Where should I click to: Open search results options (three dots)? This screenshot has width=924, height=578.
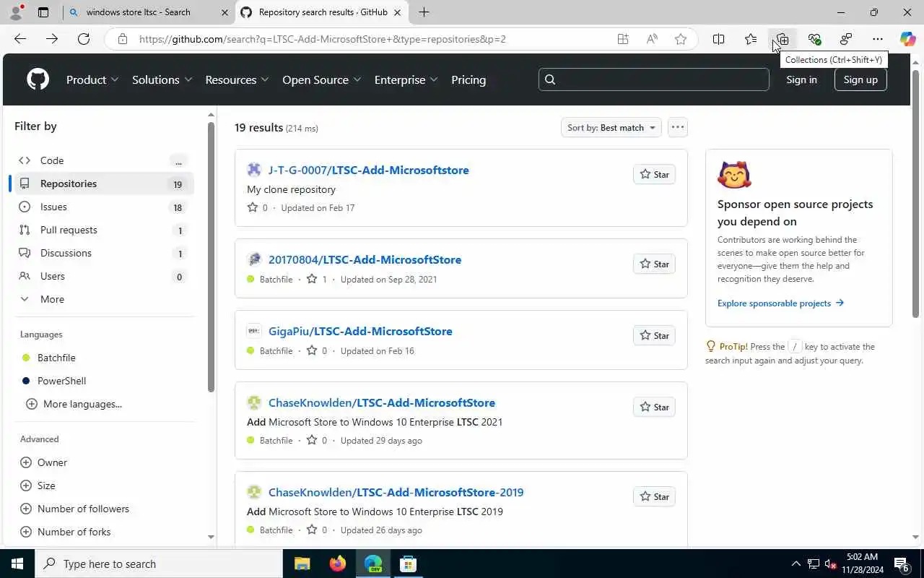[x=677, y=127]
